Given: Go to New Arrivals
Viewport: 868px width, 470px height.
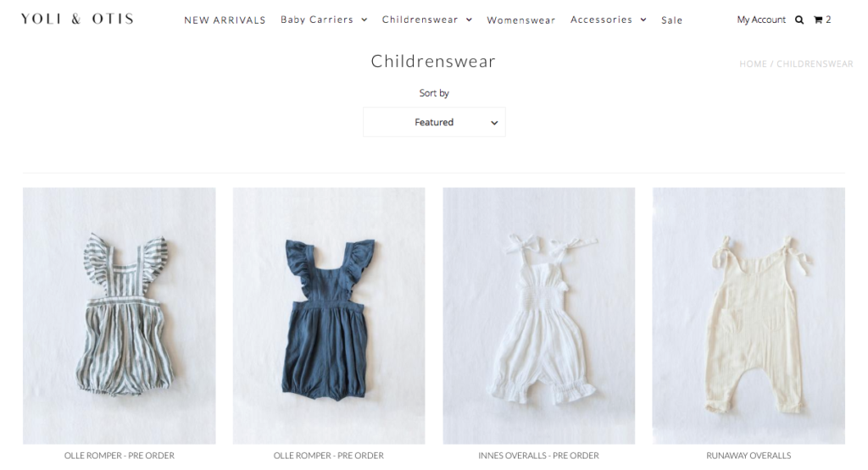Looking at the screenshot, I should pyautogui.click(x=225, y=20).
